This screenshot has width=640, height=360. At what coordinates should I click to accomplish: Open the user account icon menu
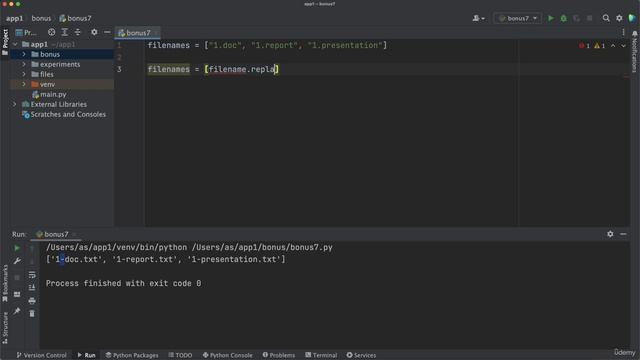coord(478,18)
